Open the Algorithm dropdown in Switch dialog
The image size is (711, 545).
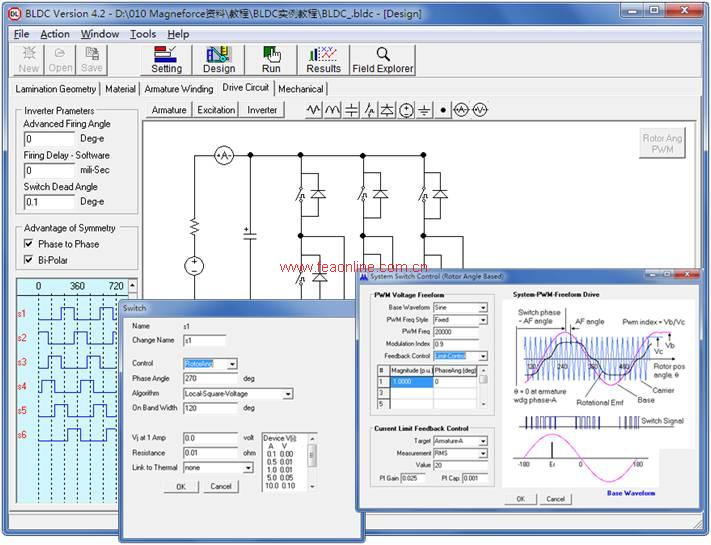pyautogui.click(x=288, y=394)
